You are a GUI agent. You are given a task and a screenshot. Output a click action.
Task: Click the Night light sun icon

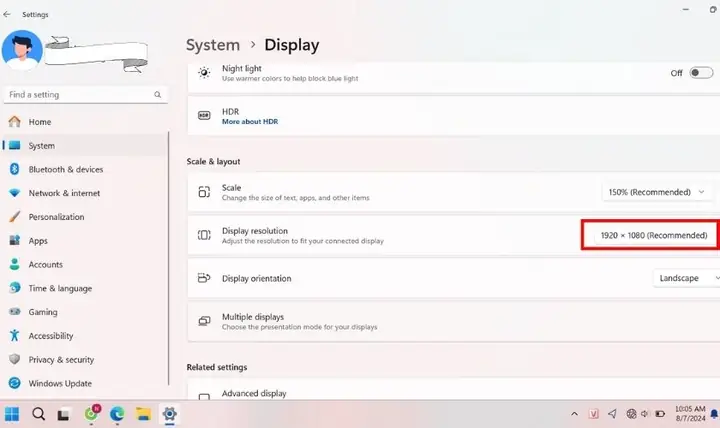pos(204,73)
